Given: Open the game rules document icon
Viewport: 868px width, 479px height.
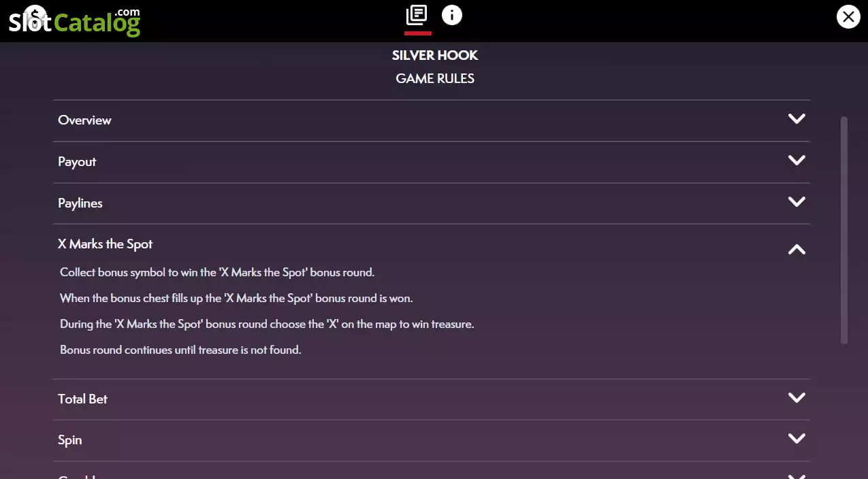Looking at the screenshot, I should [x=417, y=14].
